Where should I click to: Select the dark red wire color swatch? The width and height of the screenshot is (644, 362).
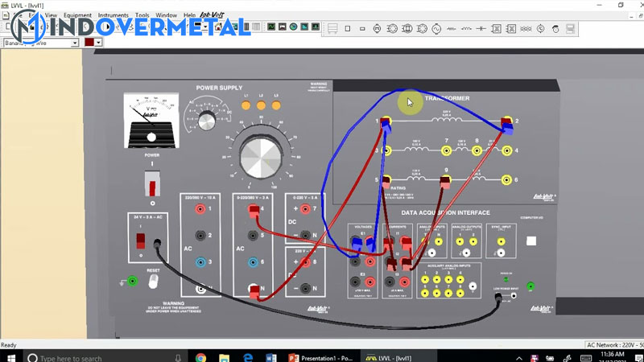(89, 42)
